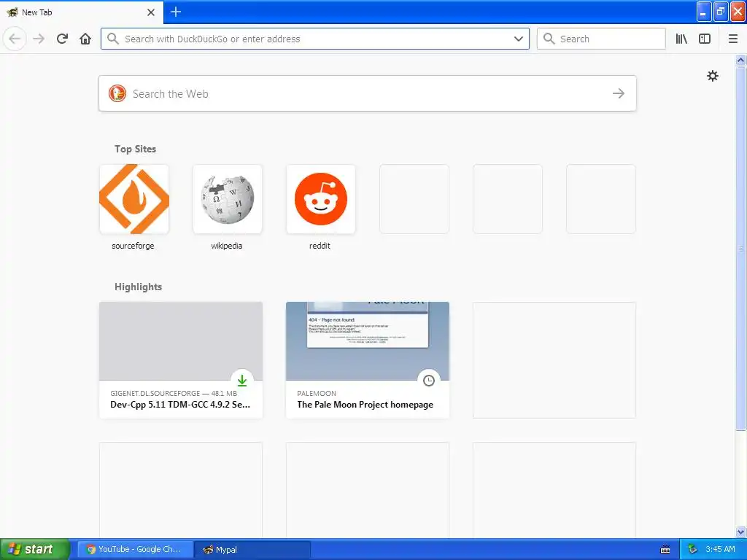
Task: Open reddit top site tile
Action: tap(321, 199)
